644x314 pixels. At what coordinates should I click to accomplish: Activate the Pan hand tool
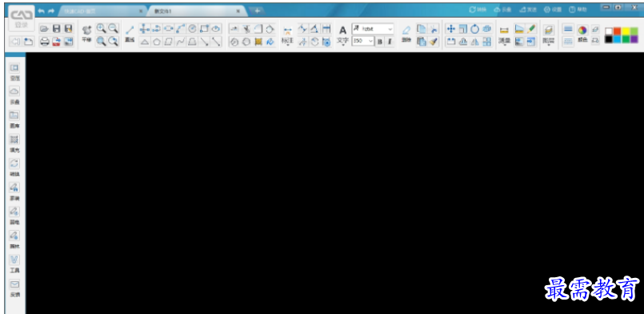click(x=86, y=34)
